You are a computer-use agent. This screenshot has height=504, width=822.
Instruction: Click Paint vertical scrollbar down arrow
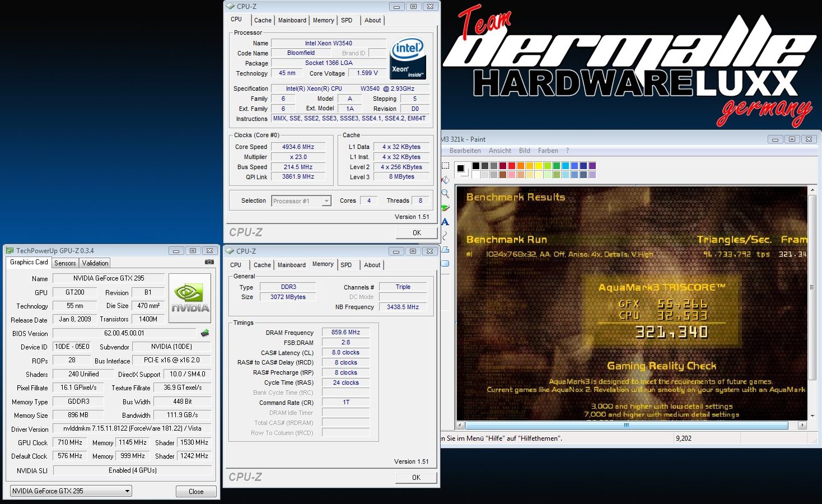coord(812,416)
